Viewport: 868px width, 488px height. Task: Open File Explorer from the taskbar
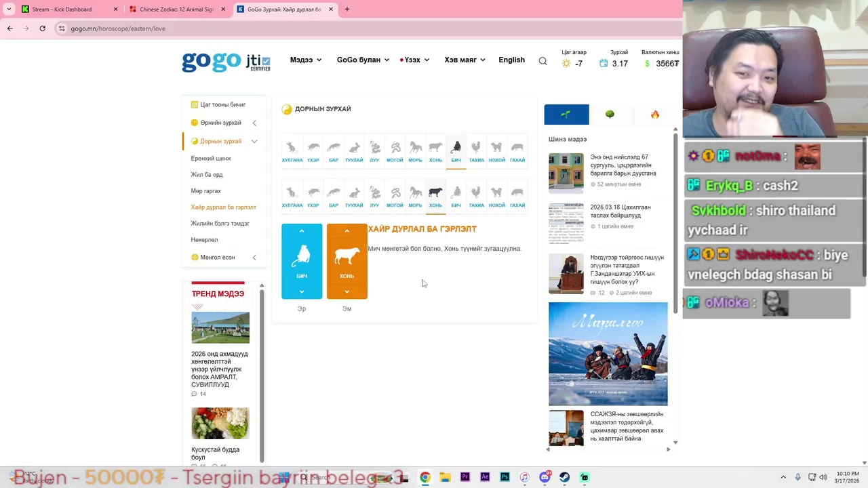pos(445,477)
